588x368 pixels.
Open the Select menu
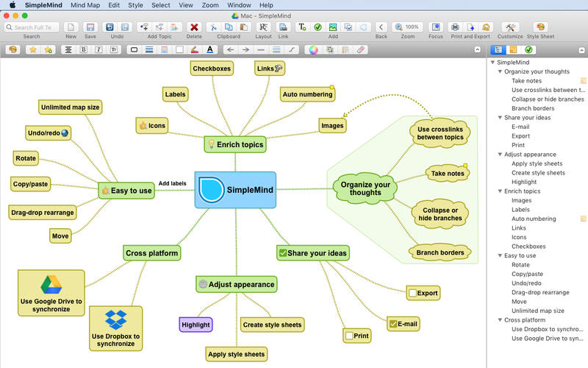pyautogui.click(x=161, y=5)
